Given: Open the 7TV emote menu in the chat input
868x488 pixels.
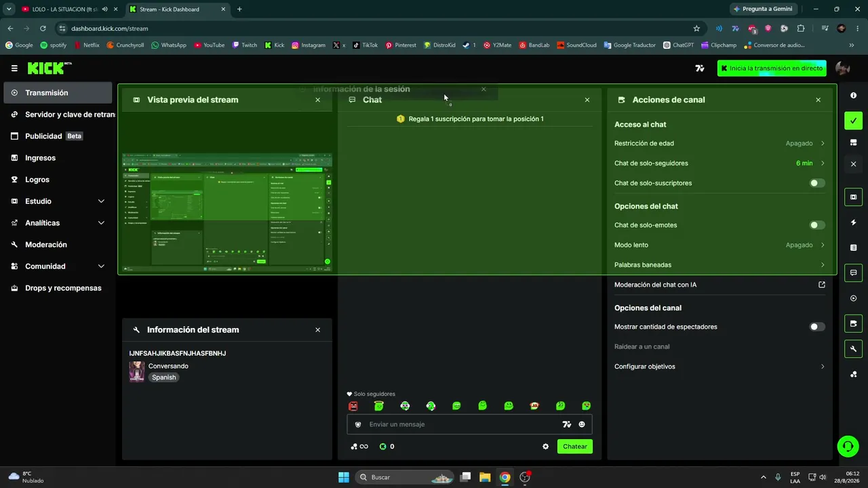Looking at the screenshot, I should click(567, 424).
